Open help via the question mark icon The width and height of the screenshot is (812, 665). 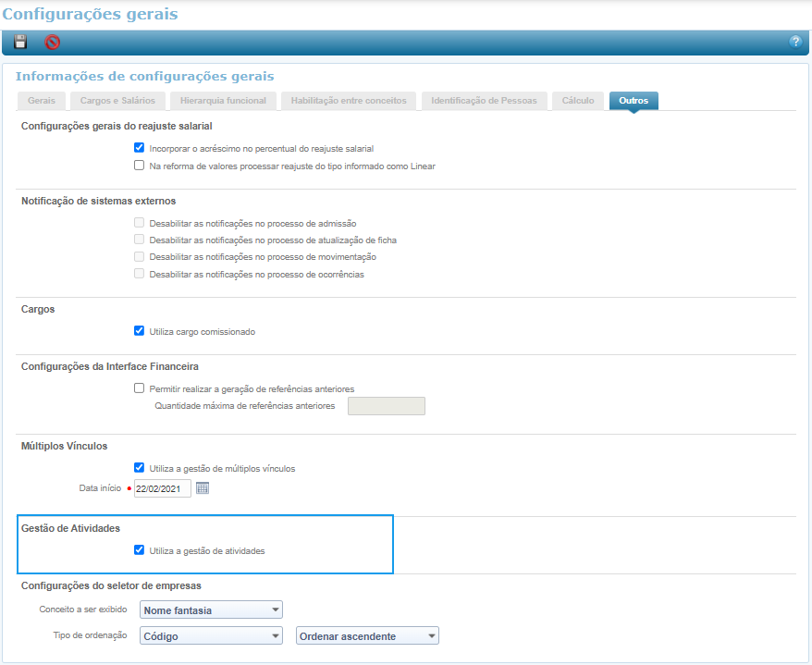coord(794,42)
